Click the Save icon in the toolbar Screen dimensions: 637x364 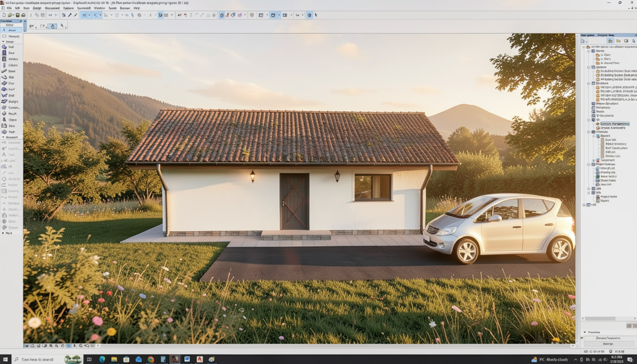click(17, 15)
